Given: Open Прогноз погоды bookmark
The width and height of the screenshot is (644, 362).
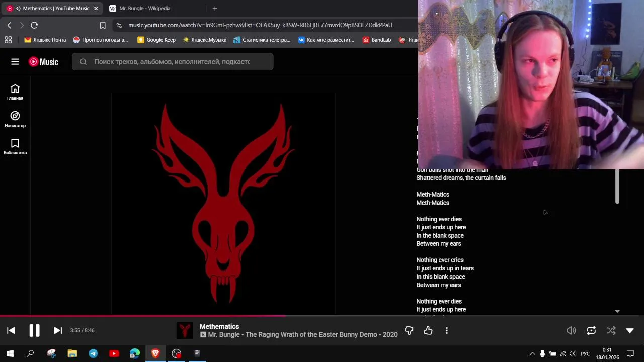Looking at the screenshot, I should point(100,40).
